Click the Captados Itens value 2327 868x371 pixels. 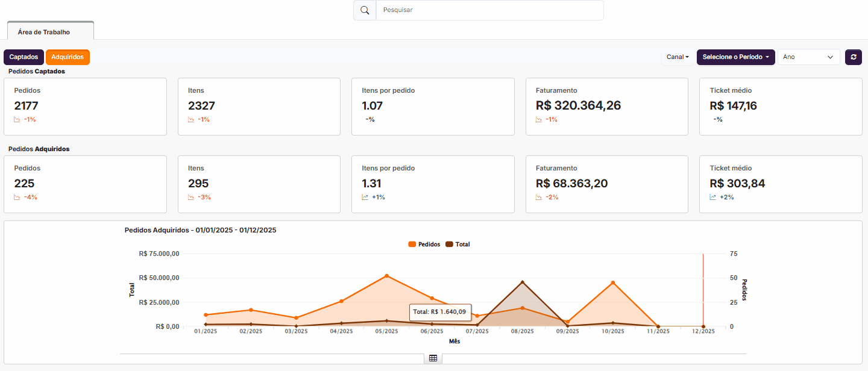[x=201, y=106]
